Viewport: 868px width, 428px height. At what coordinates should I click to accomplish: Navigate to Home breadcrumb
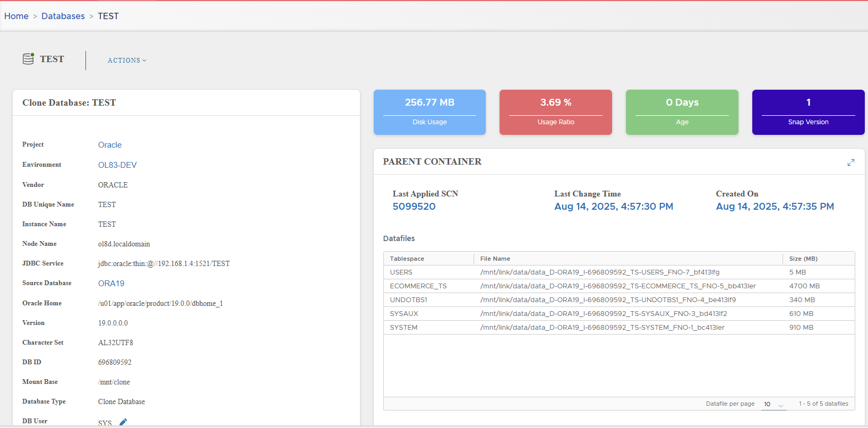(16, 16)
